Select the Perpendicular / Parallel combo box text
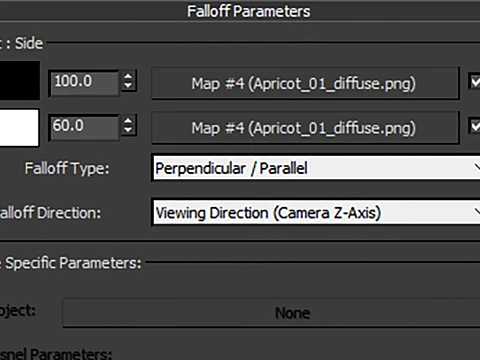 tap(231, 168)
